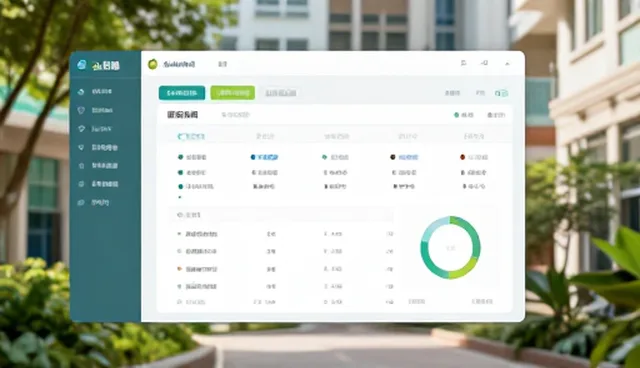Select the highlighted teal first column header tab
This screenshot has width=640, height=368.
pyautogui.click(x=191, y=136)
